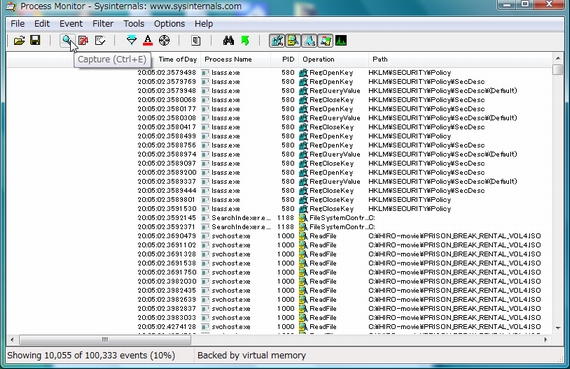Open the Highlight dialog red A icon

(x=148, y=40)
